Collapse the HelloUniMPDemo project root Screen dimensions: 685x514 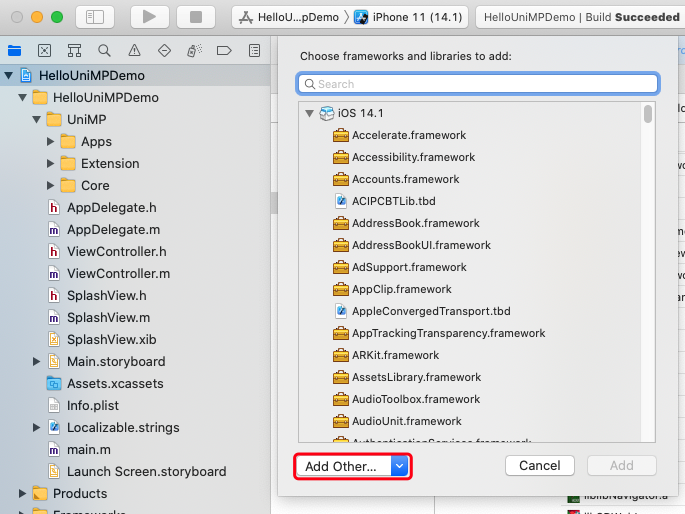pos(8,76)
